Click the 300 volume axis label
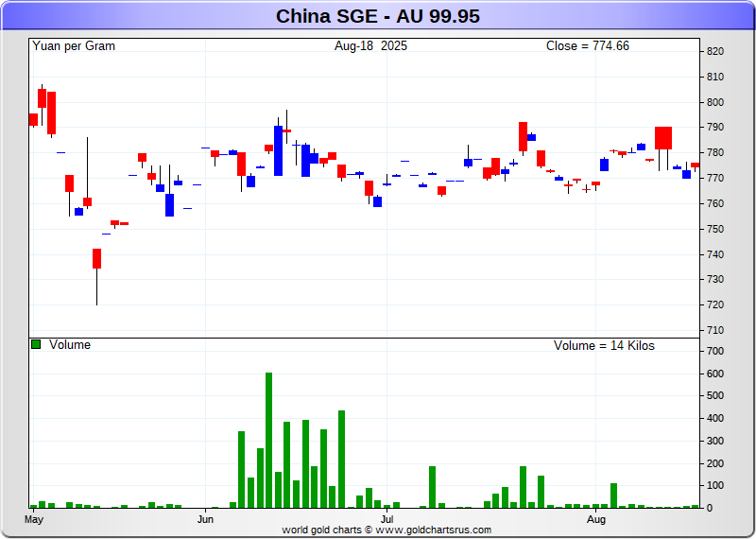Screen dimensions: 756x539 pos(715,441)
